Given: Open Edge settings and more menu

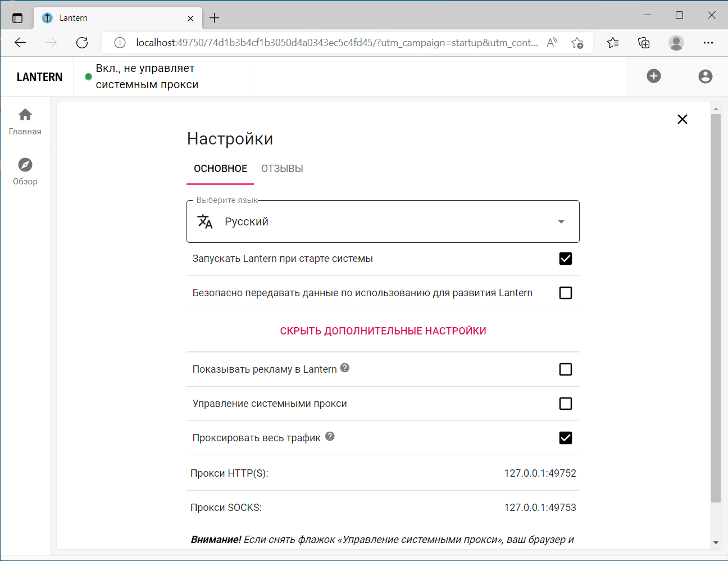Looking at the screenshot, I should pyautogui.click(x=708, y=43).
